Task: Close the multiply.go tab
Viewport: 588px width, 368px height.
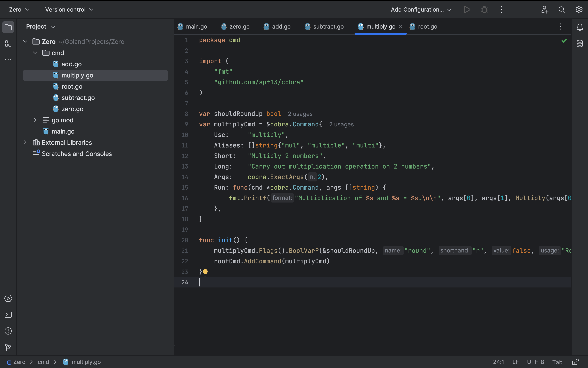Action: coord(400,27)
